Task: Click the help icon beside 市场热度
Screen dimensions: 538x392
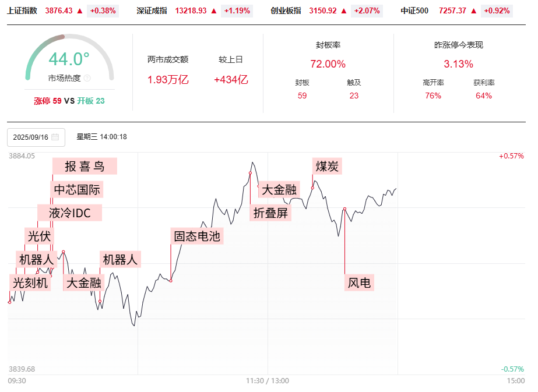Action: [x=87, y=78]
